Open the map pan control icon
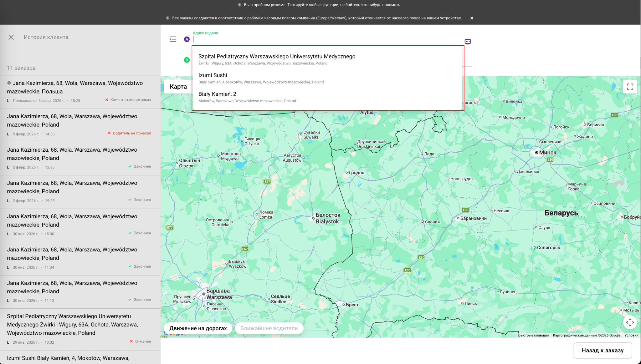The height and width of the screenshot is (364, 641). coord(630,322)
